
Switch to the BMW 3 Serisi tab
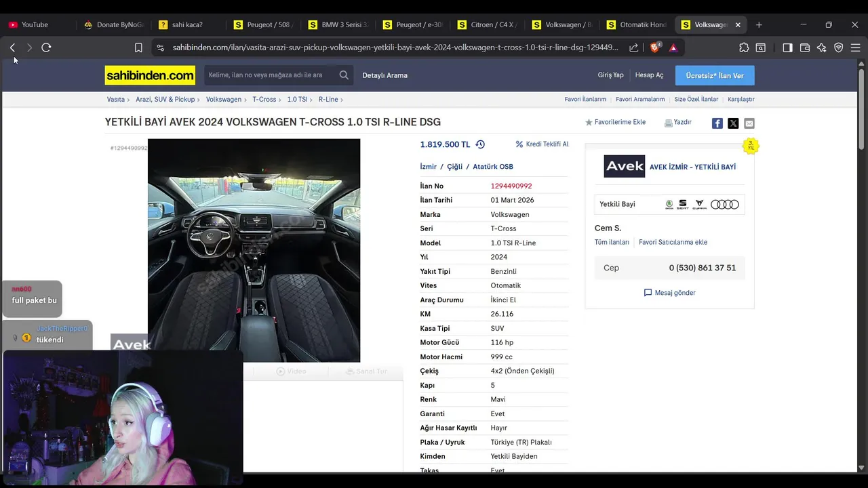coord(336,25)
